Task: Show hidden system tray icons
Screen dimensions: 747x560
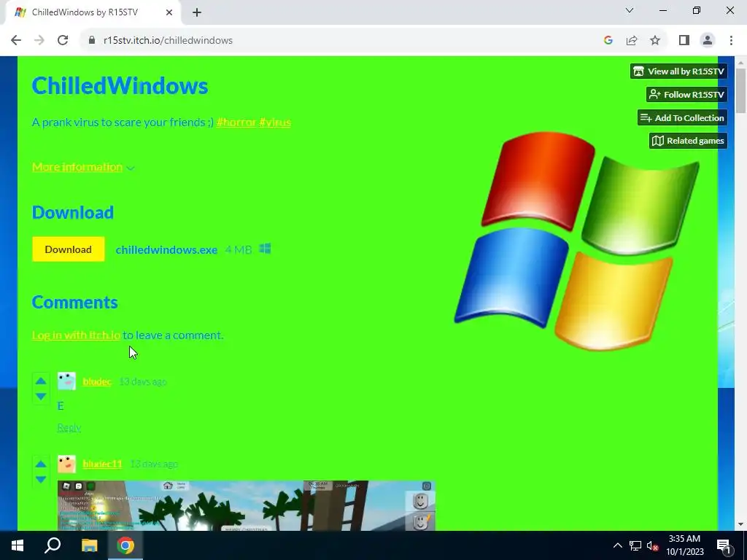Action: tap(617, 545)
